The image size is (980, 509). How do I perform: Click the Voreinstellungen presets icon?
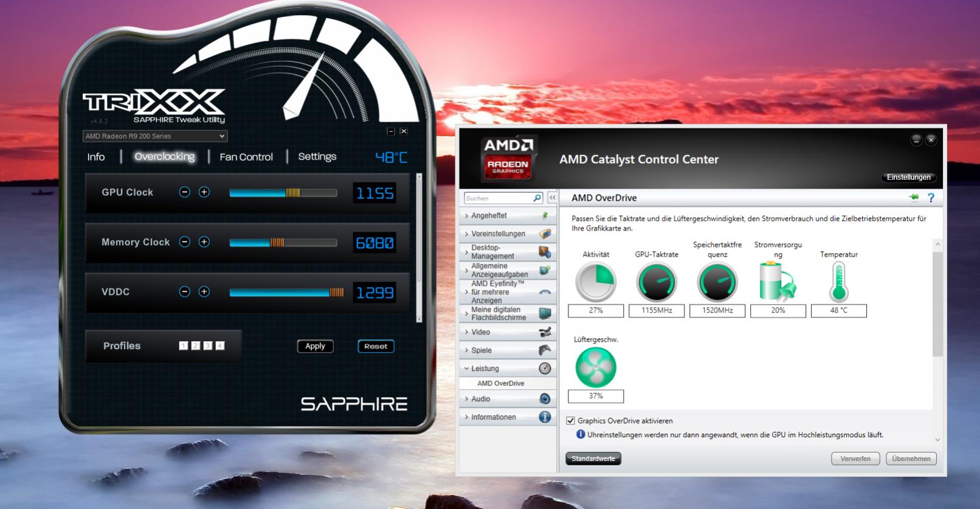click(x=545, y=234)
